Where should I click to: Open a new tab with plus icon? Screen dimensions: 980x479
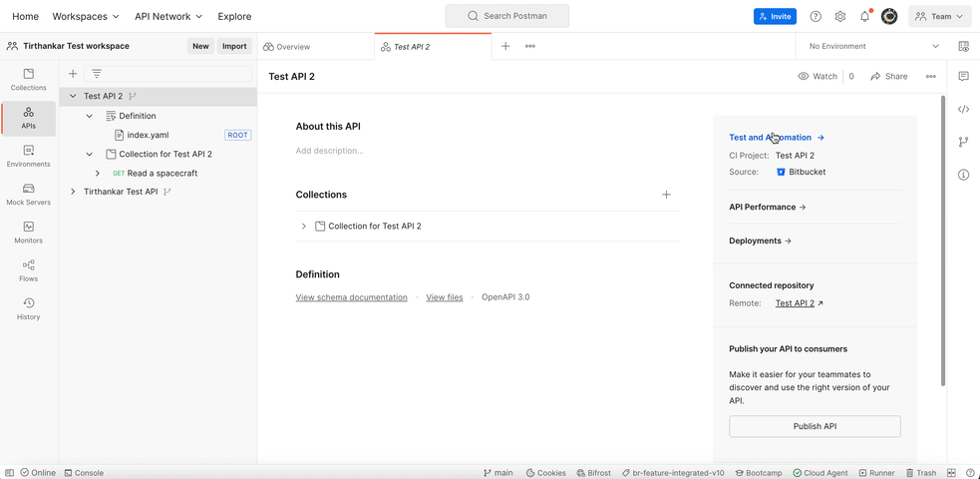click(505, 46)
